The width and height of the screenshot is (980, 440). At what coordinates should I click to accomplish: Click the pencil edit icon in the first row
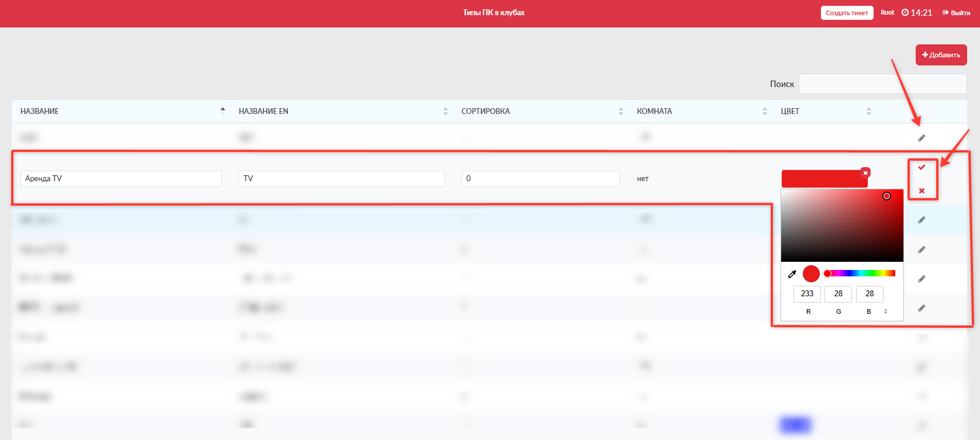(922, 138)
